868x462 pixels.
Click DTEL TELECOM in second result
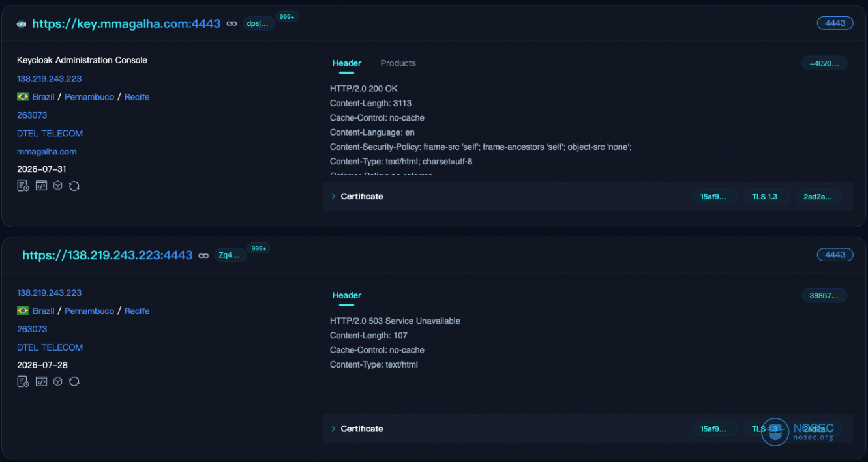pos(50,347)
